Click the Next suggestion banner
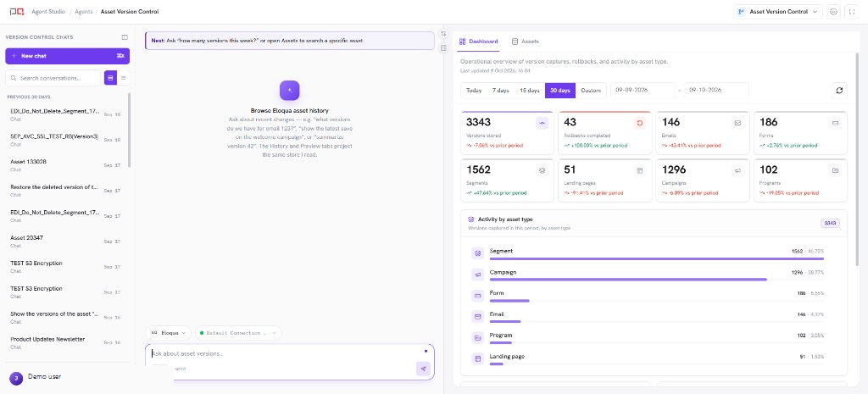868x394 pixels. [x=290, y=41]
